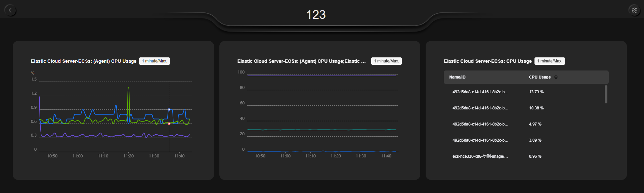
Task: Click the red data point on first chart
Action: (x=169, y=124)
